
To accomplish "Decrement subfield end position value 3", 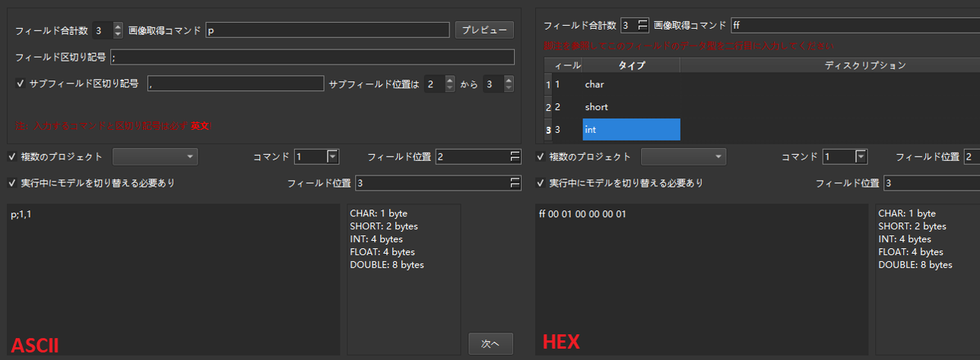I will click(x=509, y=88).
